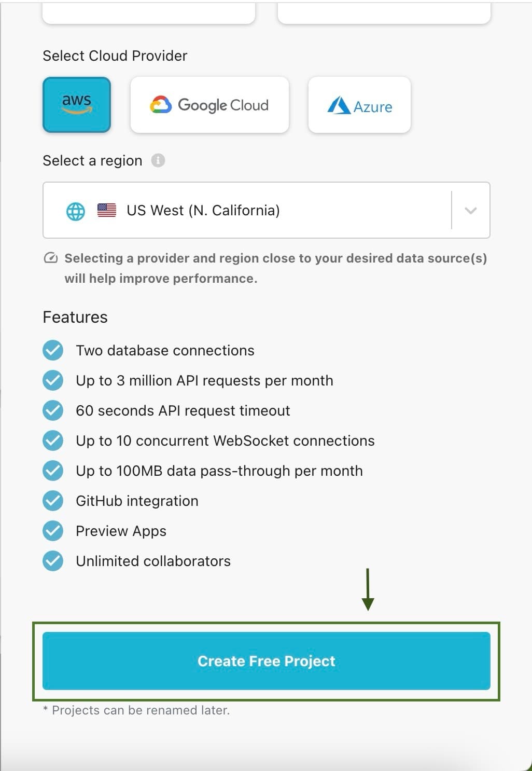
Task: Click the Create Free Project button
Action: 267,661
